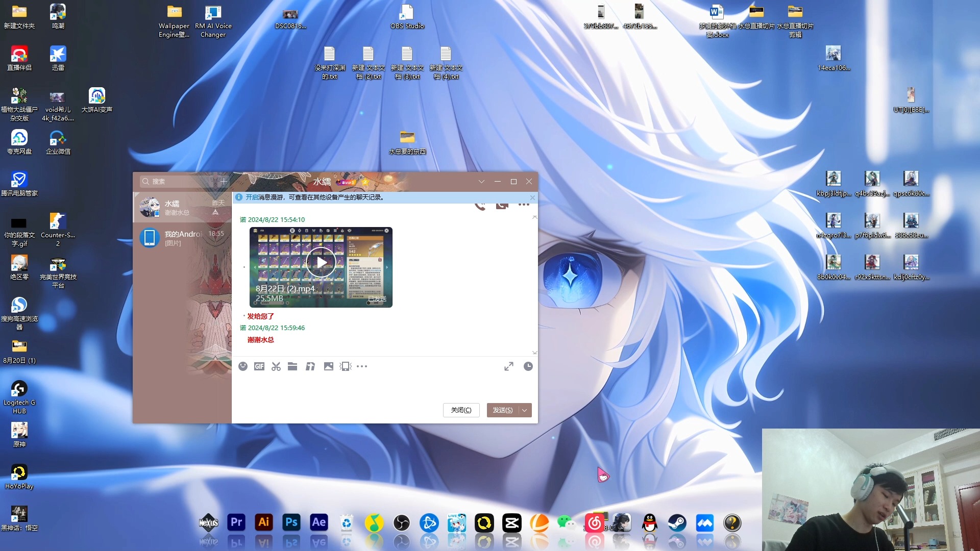Viewport: 980px width, 551px height.
Task: Click the chat scrollbar down arrow
Action: pyautogui.click(x=534, y=353)
